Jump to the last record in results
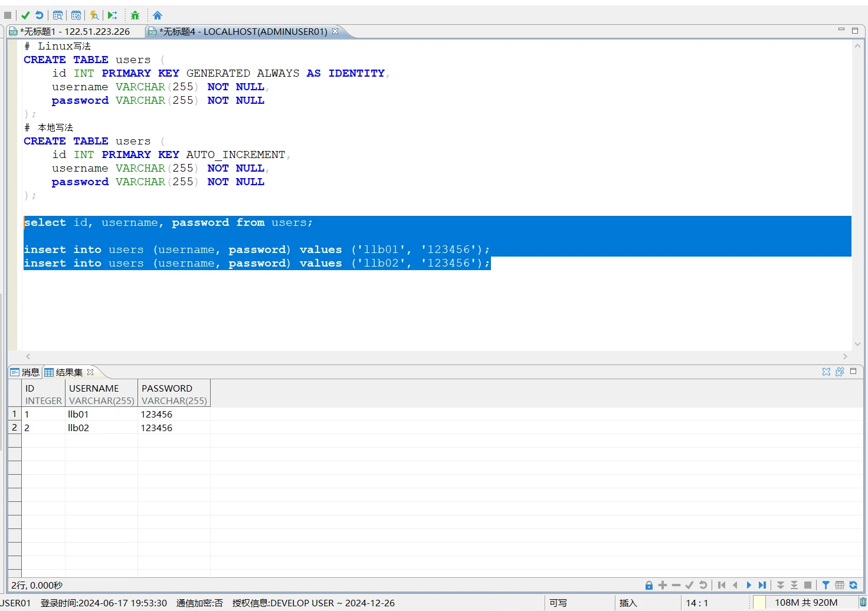The width and height of the screenshot is (868, 611). point(762,585)
